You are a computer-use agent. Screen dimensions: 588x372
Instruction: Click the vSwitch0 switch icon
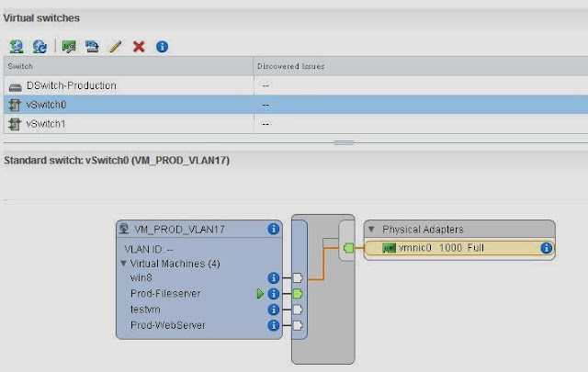[15, 105]
